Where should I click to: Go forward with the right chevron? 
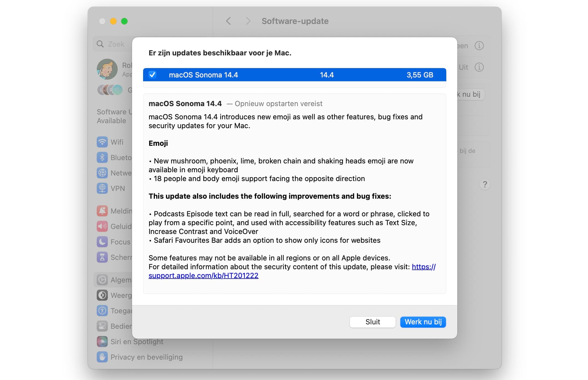[x=248, y=21]
